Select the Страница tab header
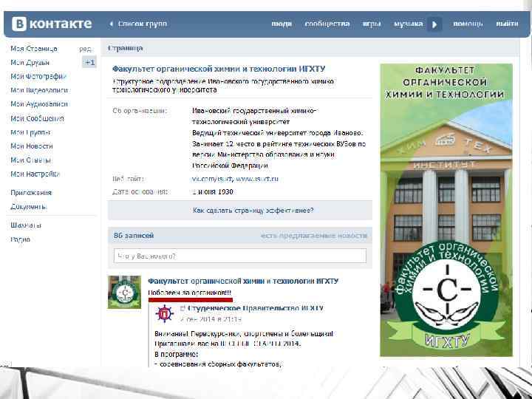 (125, 48)
